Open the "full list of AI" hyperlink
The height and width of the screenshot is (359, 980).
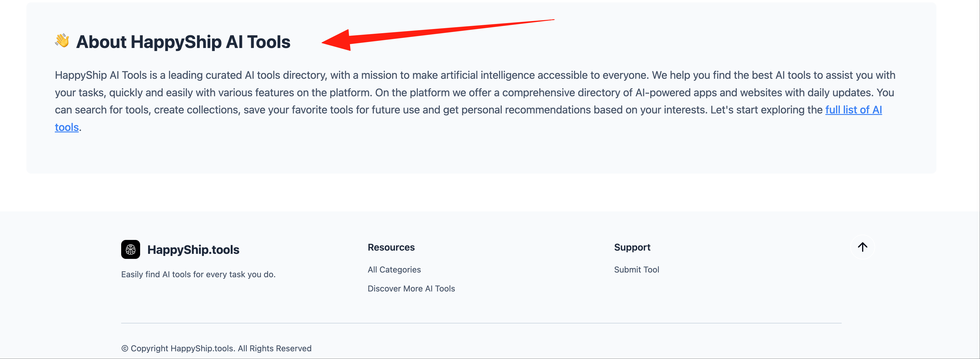853,110
